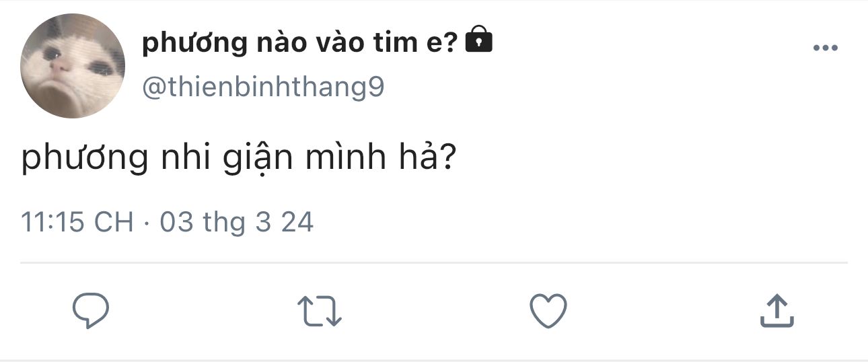The width and height of the screenshot is (868, 362).
Task: Like the tweet with the heart icon
Action: click(548, 312)
